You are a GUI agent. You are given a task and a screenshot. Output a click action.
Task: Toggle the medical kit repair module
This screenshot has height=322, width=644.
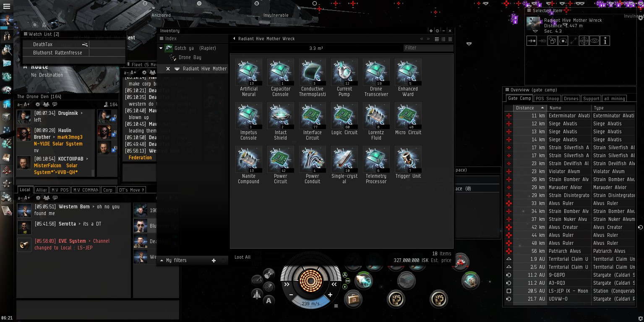tap(353, 299)
